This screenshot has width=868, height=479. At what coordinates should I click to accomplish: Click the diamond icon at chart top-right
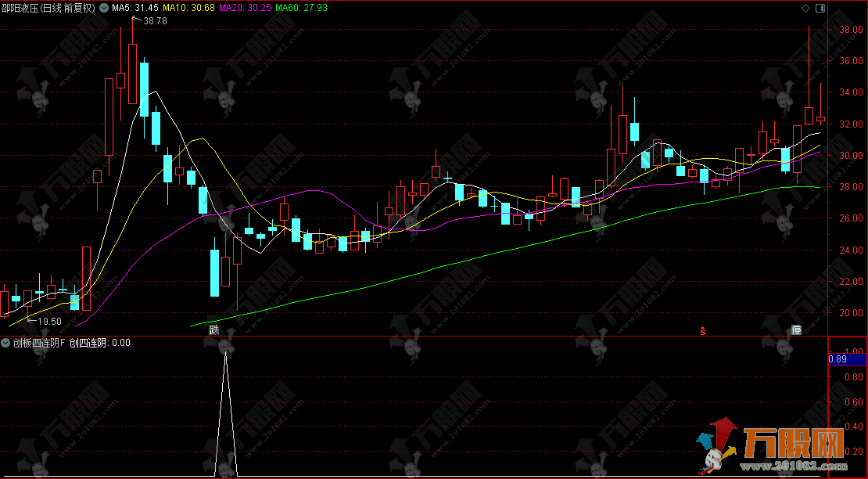click(x=805, y=9)
